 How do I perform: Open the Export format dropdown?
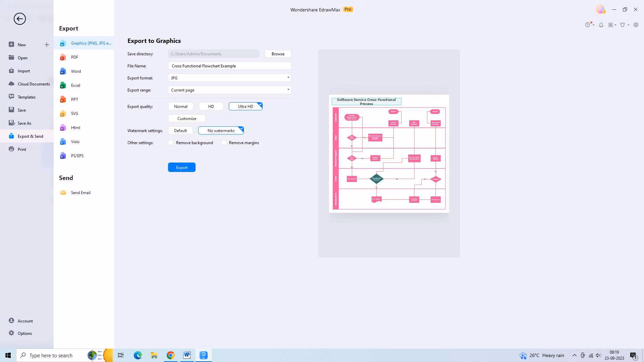tap(229, 78)
